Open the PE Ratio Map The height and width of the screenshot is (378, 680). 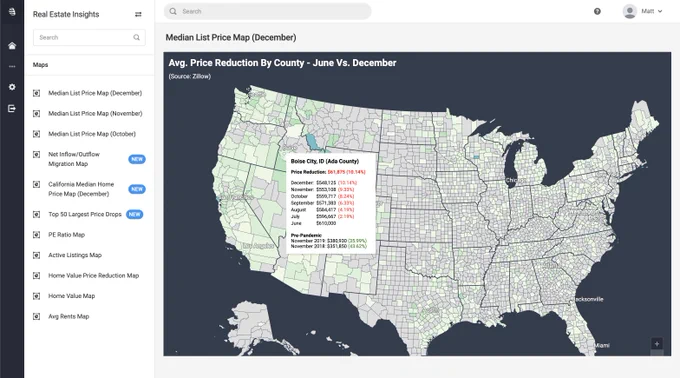coord(66,235)
